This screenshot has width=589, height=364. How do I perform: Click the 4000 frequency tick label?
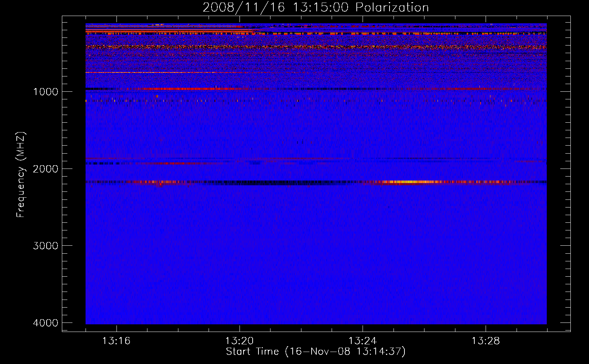tap(46, 323)
